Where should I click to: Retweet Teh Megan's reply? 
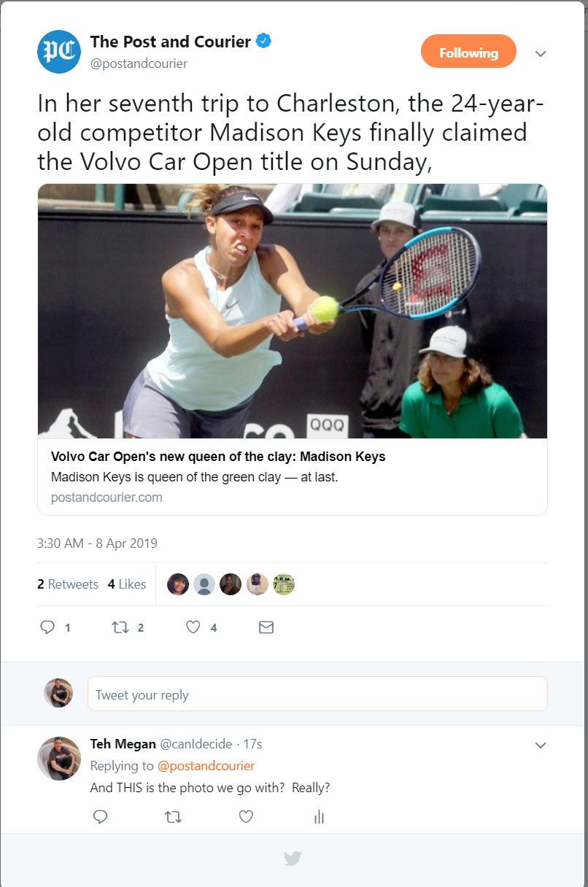click(x=174, y=817)
